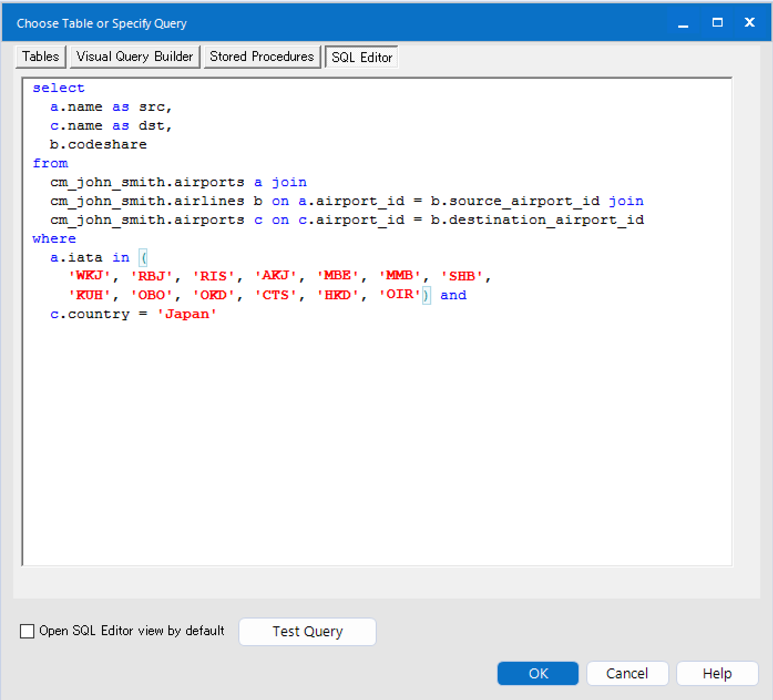The height and width of the screenshot is (700, 773).
Task: Open Help for this dialog
Action: pyautogui.click(x=717, y=673)
